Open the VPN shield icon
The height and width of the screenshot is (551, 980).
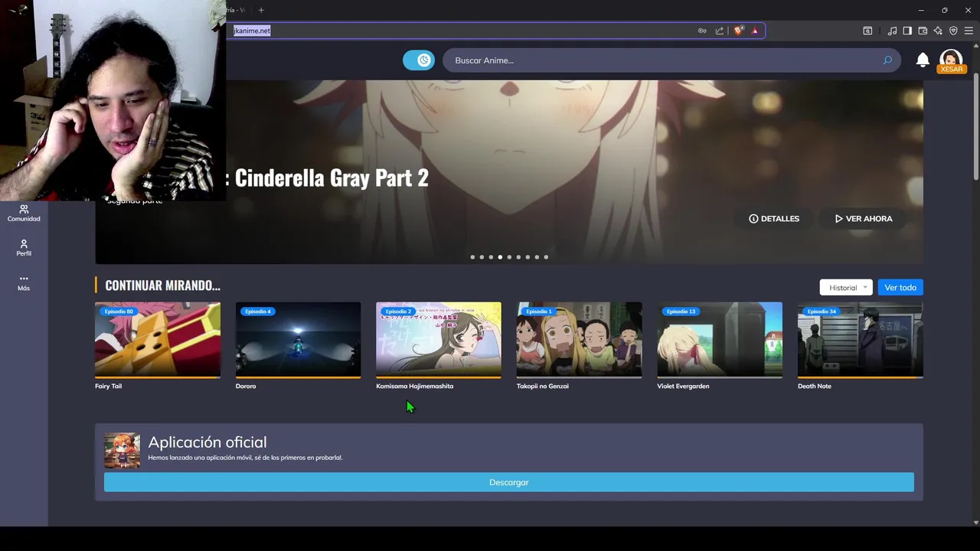pyautogui.click(x=953, y=31)
